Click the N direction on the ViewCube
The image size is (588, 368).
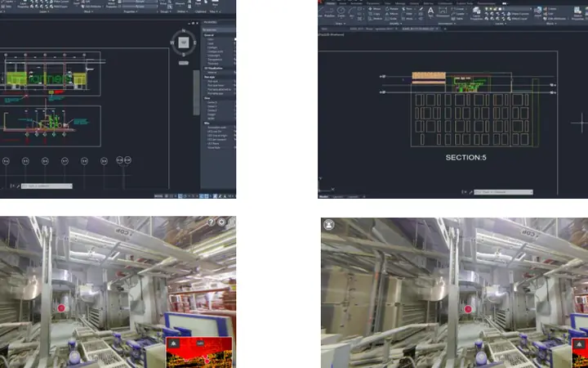(x=184, y=30)
